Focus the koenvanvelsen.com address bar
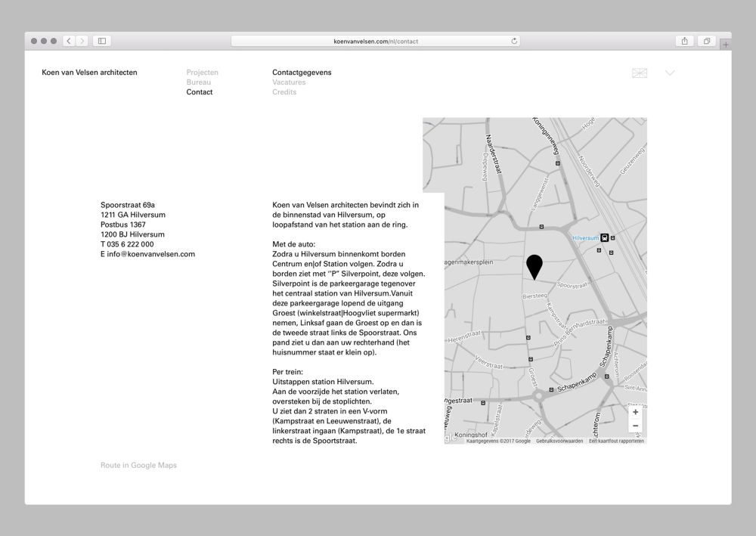The width and height of the screenshot is (756, 536). tap(376, 41)
